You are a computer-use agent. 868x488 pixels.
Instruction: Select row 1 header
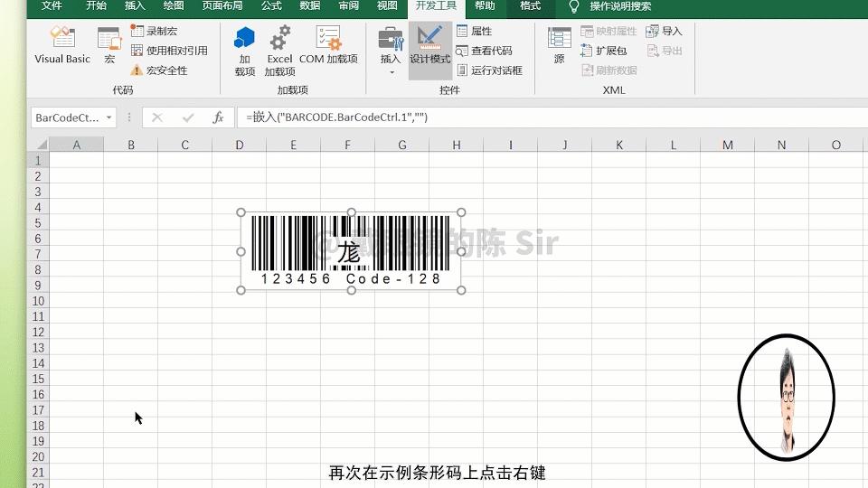[x=38, y=161]
